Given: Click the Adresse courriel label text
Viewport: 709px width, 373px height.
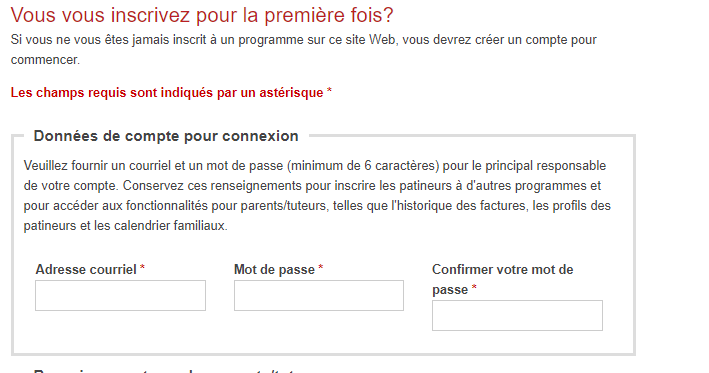Looking at the screenshot, I should [86, 269].
